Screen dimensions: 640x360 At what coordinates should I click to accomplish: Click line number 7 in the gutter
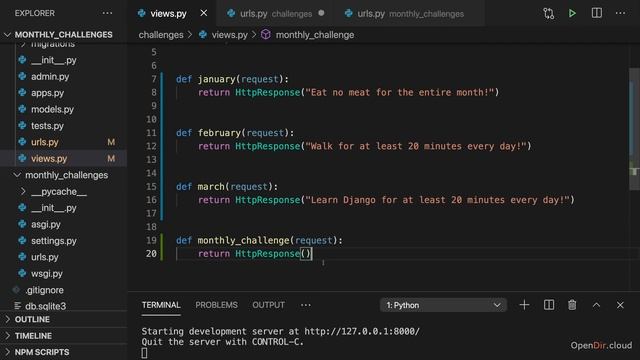tap(154, 79)
